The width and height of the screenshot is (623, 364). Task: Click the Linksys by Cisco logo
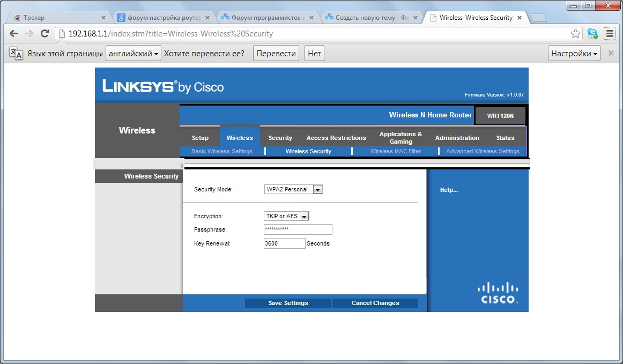click(163, 86)
